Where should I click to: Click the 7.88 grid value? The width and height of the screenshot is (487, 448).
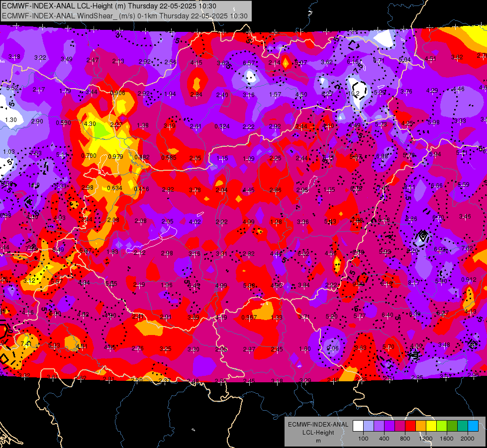coord(357,221)
